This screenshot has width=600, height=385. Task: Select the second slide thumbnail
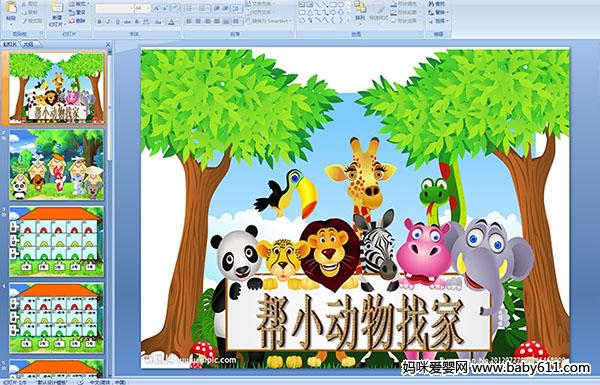pyautogui.click(x=56, y=165)
